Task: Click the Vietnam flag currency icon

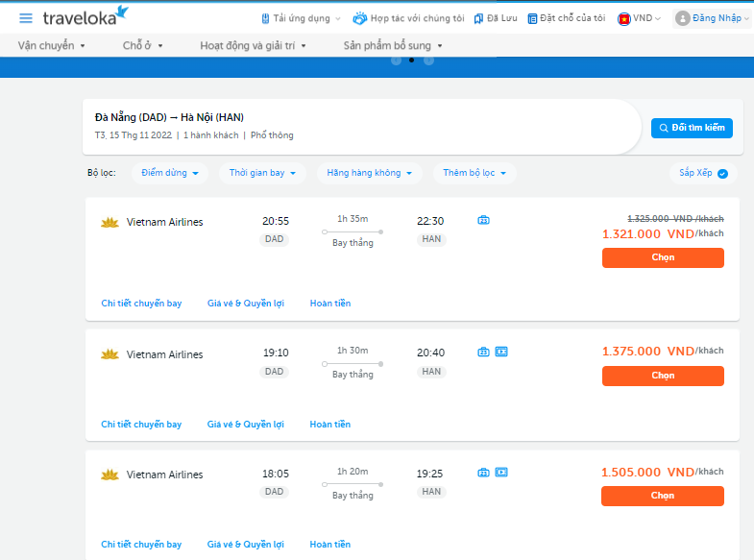Action: [624, 18]
